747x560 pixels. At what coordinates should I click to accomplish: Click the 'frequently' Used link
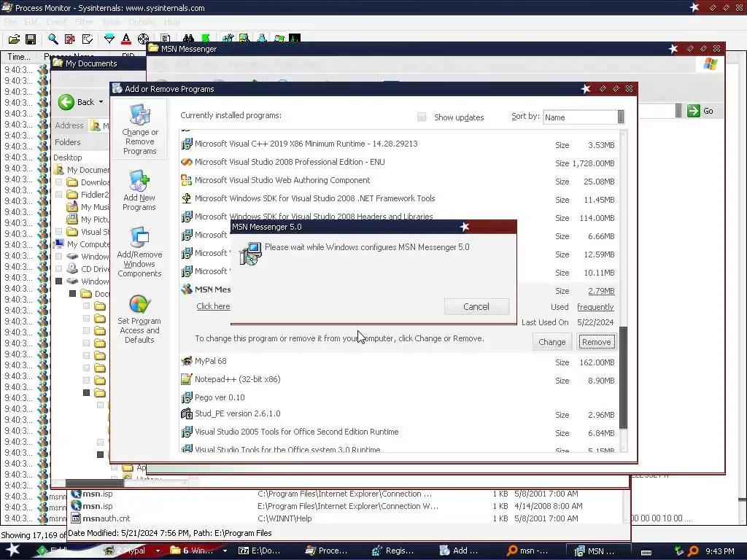pos(595,307)
